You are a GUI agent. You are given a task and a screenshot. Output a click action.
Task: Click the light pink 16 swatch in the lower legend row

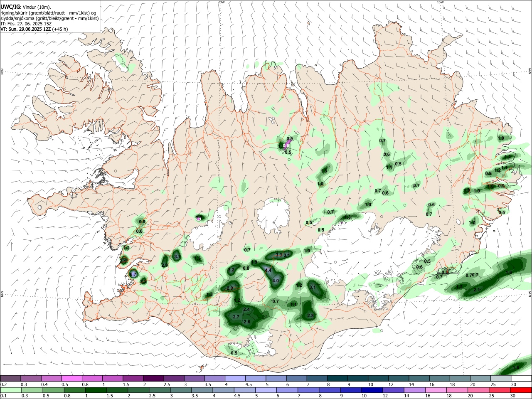point(436,390)
